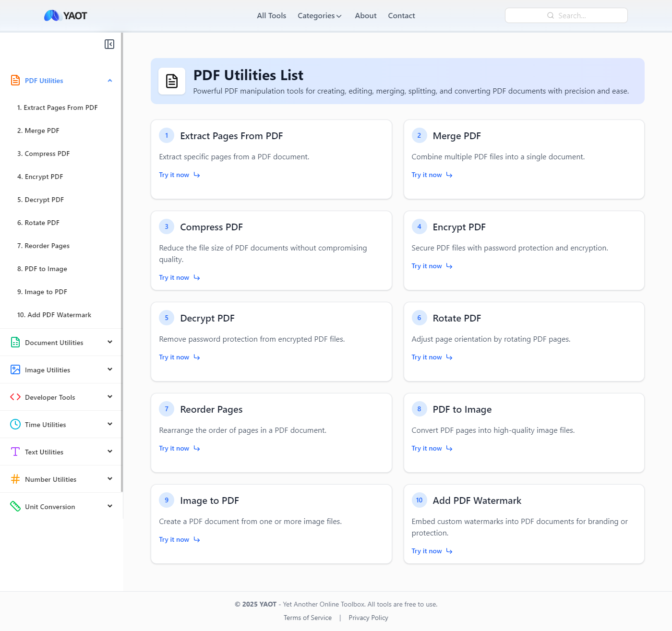Image resolution: width=672 pixels, height=631 pixels.
Task: Click the Time Utilities clock icon
Action: pyautogui.click(x=15, y=424)
